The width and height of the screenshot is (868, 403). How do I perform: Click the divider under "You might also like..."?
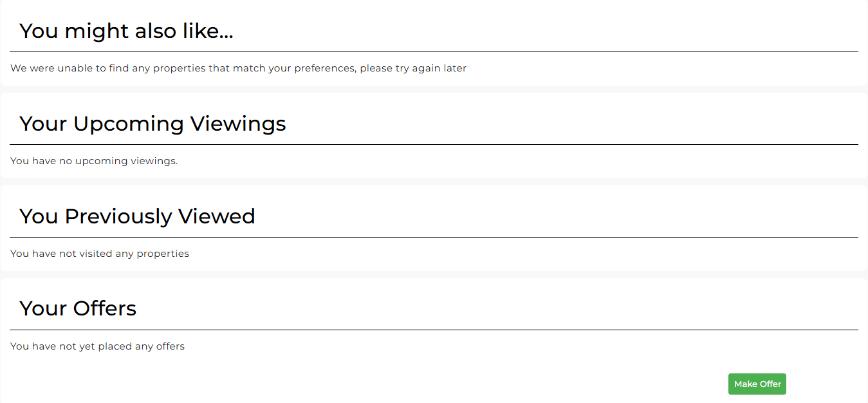(x=434, y=52)
